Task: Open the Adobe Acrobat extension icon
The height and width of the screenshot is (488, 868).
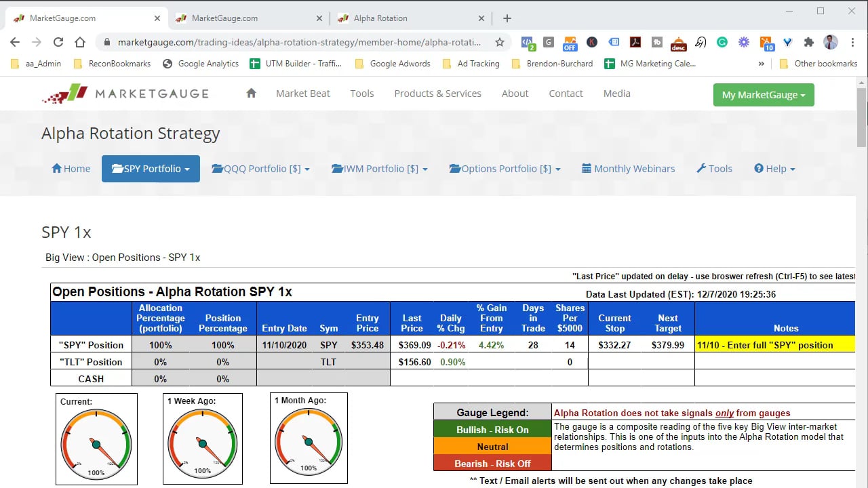Action: (635, 42)
